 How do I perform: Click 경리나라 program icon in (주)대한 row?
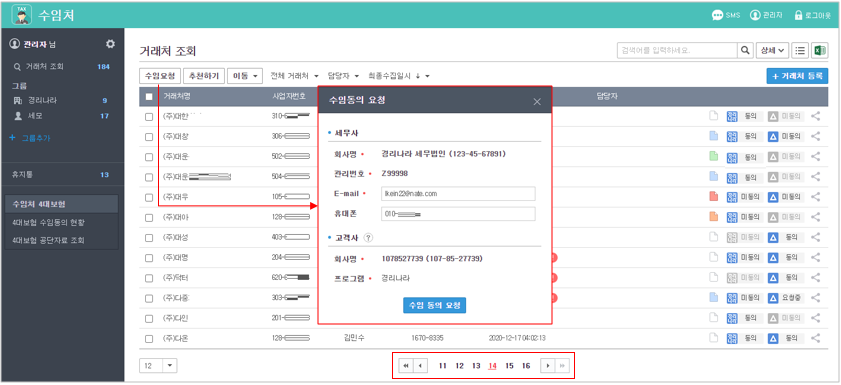click(732, 116)
